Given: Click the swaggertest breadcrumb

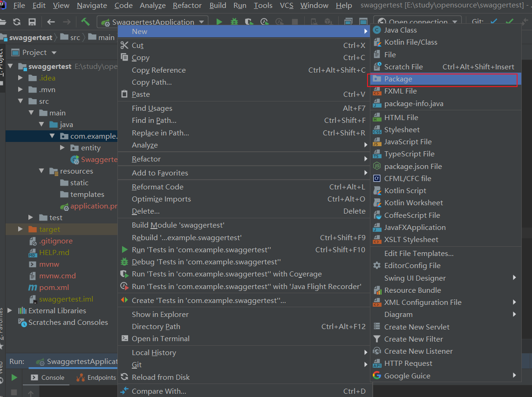Looking at the screenshot, I should pyautogui.click(x=31, y=38).
